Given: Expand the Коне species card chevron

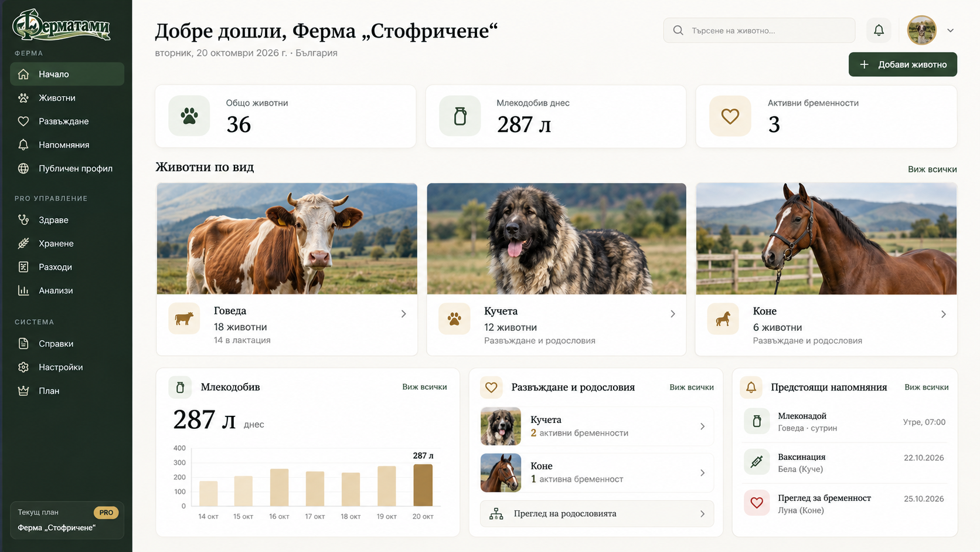Looking at the screenshot, I should pyautogui.click(x=943, y=314).
